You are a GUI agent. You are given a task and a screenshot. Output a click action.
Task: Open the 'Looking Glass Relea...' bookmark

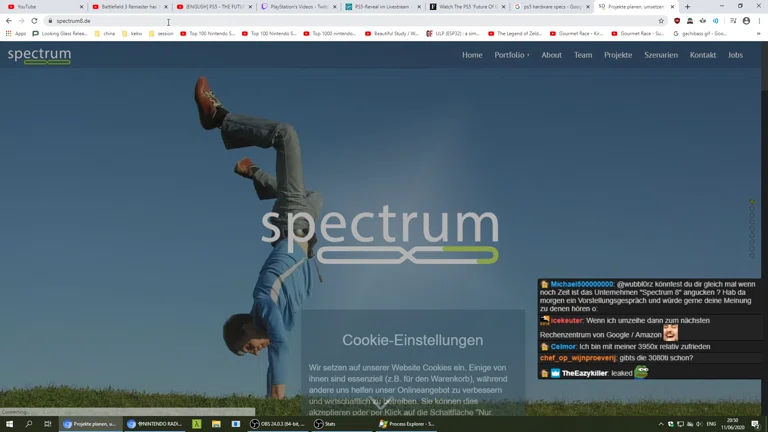(60, 33)
